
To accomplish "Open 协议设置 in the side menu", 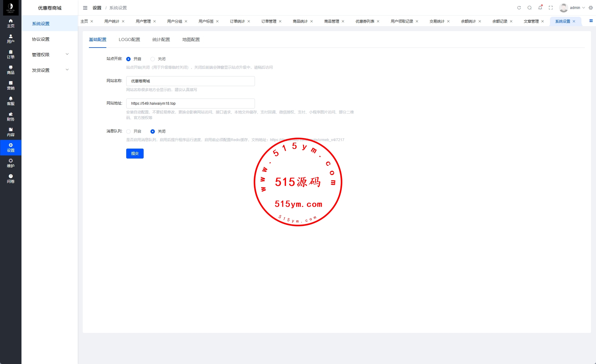I will [41, 39].
